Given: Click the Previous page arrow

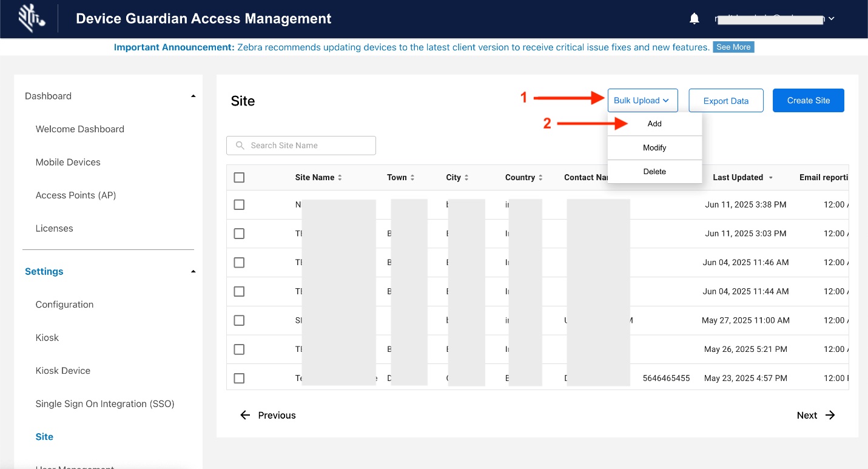Looking at the screenshot, I should point(245,415).
